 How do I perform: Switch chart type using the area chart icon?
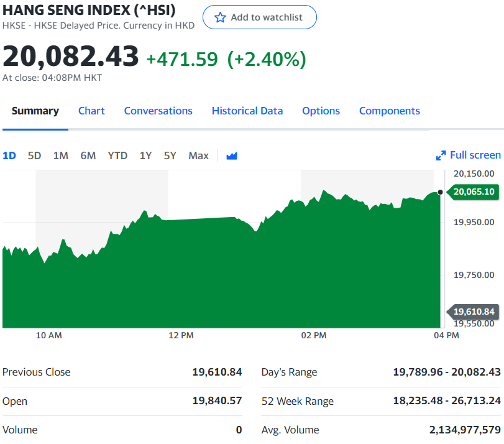232,156
